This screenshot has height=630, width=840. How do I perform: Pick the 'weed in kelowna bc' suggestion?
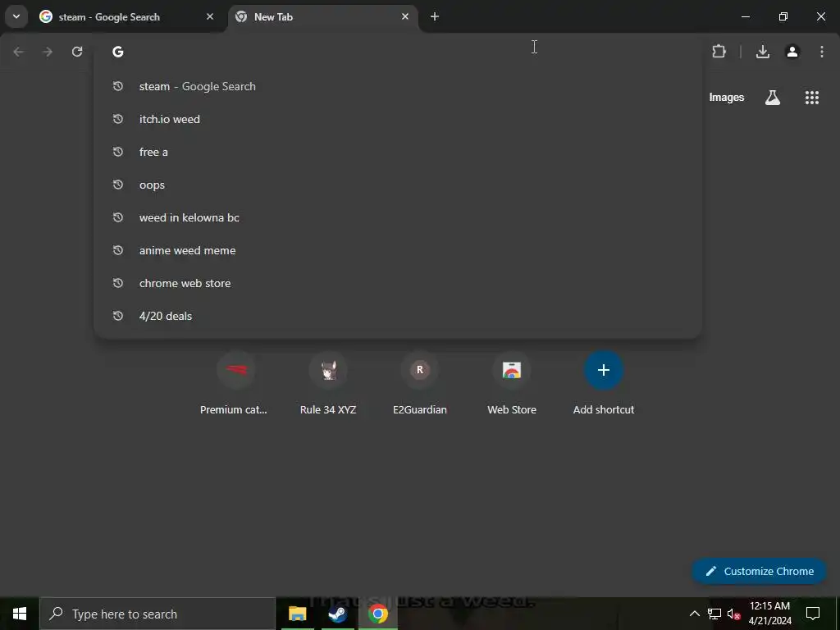point(398,217)
